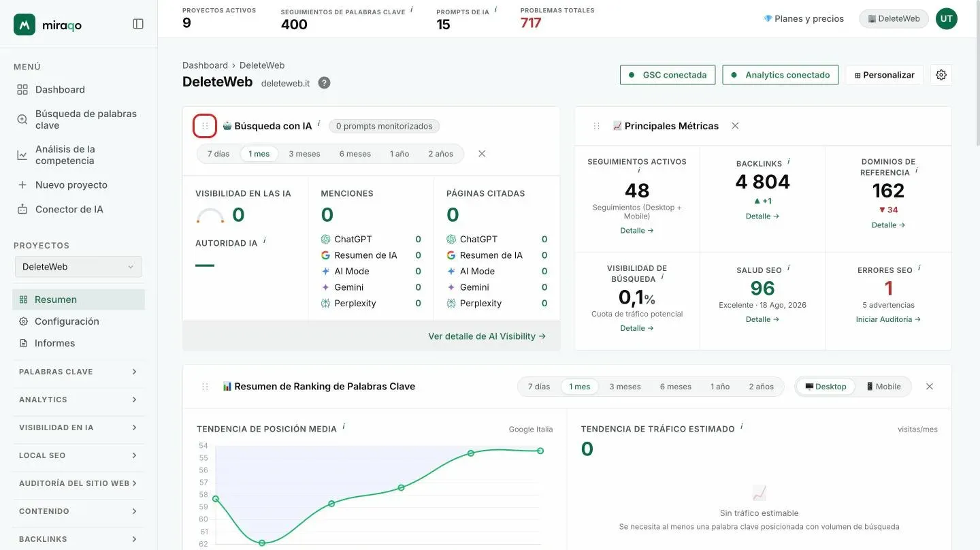980x550 pixels.
Task: Click Iniciar Auditoría link
Action: click(x=888, y=319)
